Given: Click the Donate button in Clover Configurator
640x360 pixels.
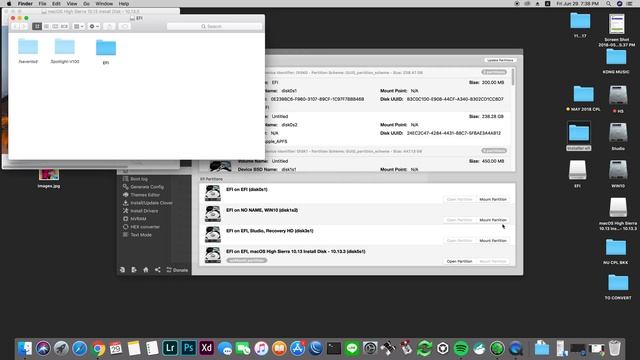Looking at the screenshot, I should pyautogui.click(x=177, y=270).
